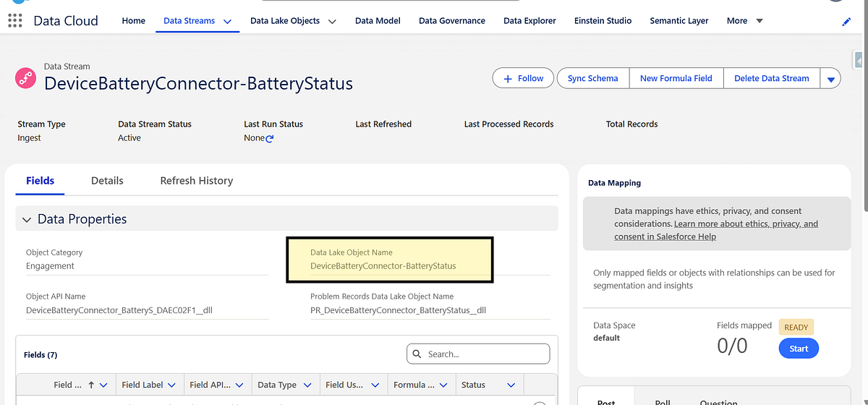The width and height of the screenshot is (868, 405).
Task: Click the Last Run Status refresh icon
Action: click(x=270, y=138)
